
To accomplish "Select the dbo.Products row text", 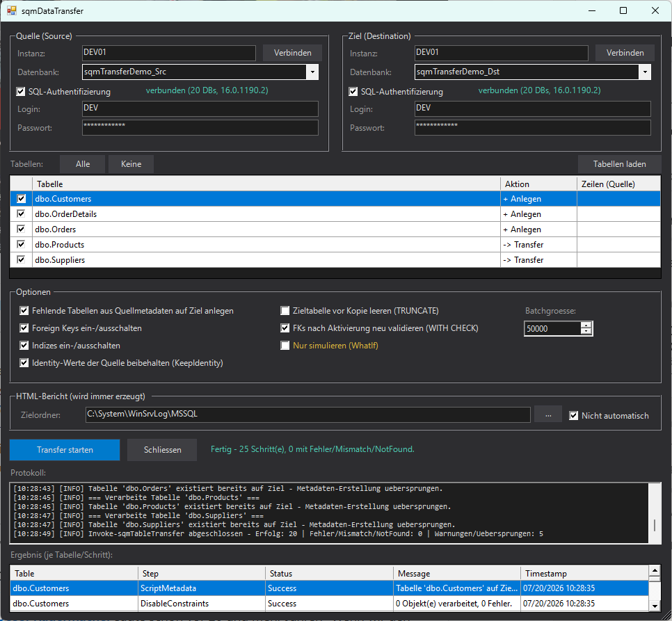I will (x=60, y=245).
